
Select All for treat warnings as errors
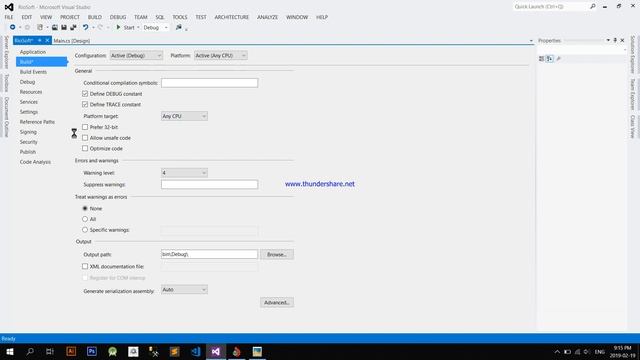(x=85, y=219)
